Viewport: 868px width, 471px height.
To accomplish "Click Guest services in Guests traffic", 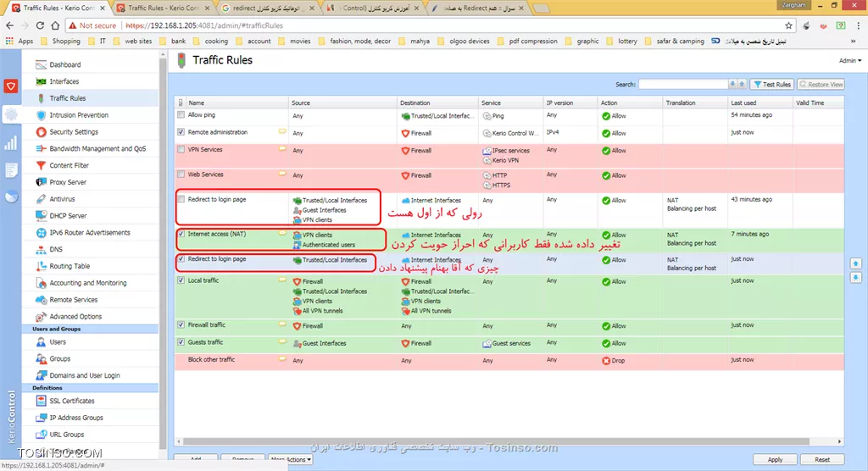I will [x=507, y=343].
